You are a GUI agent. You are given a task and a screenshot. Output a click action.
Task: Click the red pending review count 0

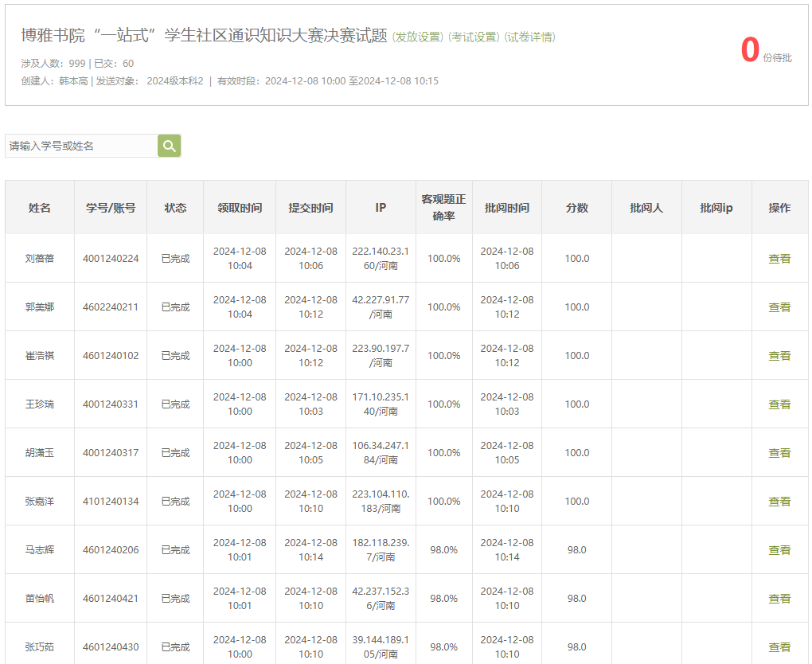(749, 50)
